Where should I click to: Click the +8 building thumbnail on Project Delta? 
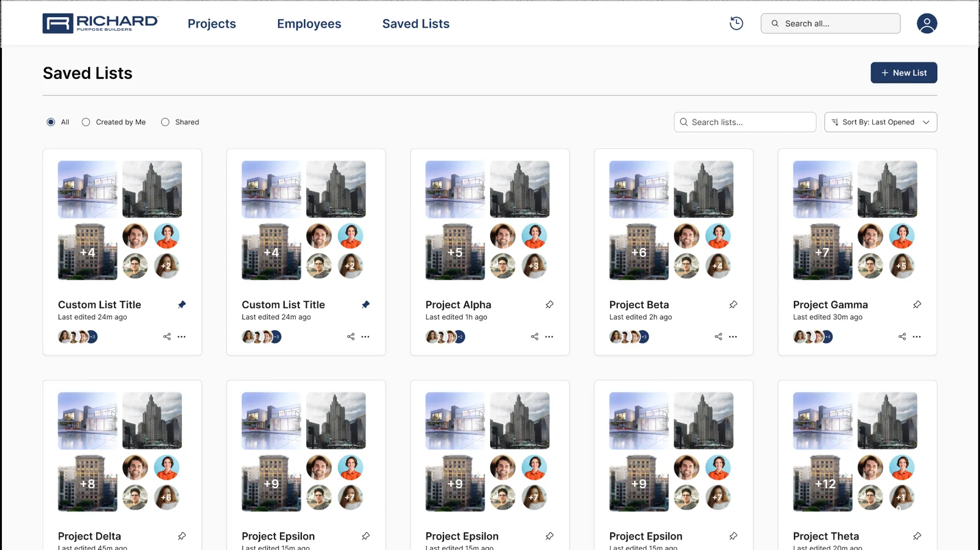point(88,483)
